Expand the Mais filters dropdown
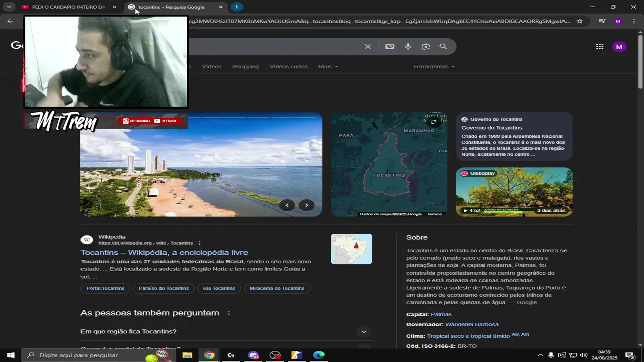Image resolution: width=644 pixels, height=362 pixels. pos(328,67)
